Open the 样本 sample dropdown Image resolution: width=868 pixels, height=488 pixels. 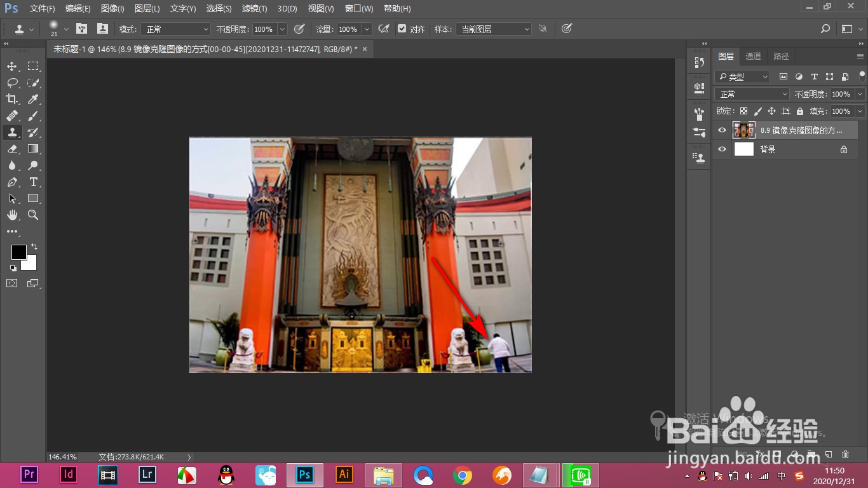click(x=493, y=29)
